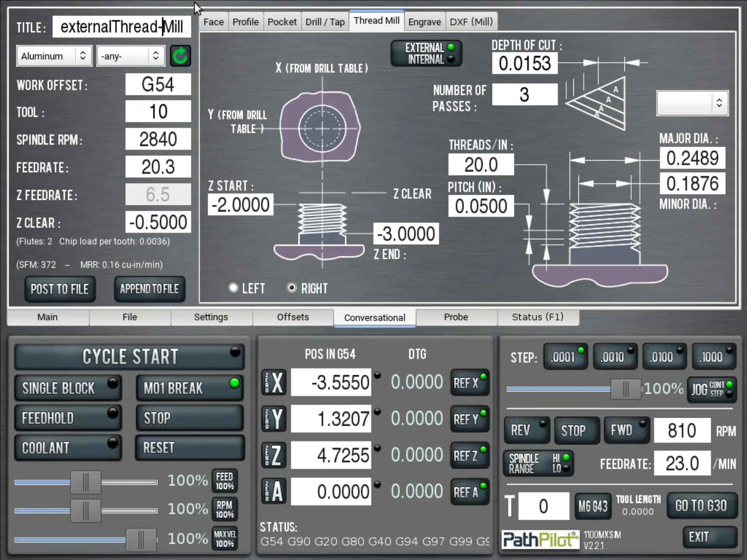Image resolution: width=747 pixels, height=560 pixels.
Task: Reset RPM override to 100%
Action: point(225,509)
